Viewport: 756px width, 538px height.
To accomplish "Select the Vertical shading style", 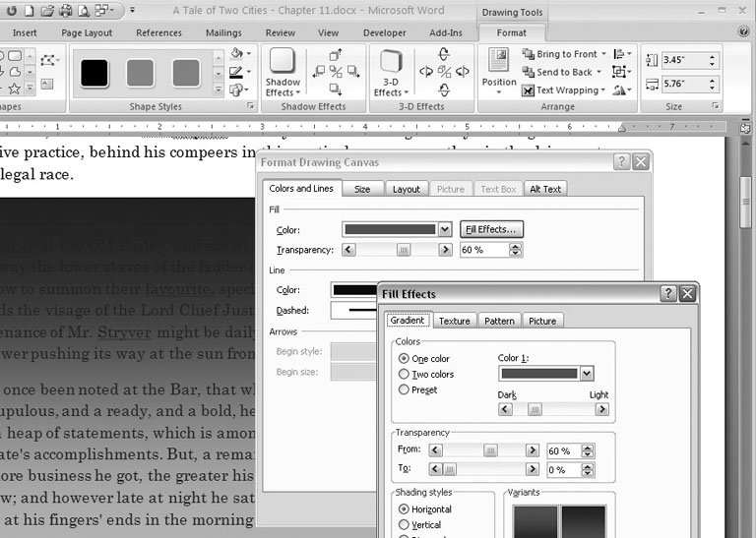I will coord(405,525).
